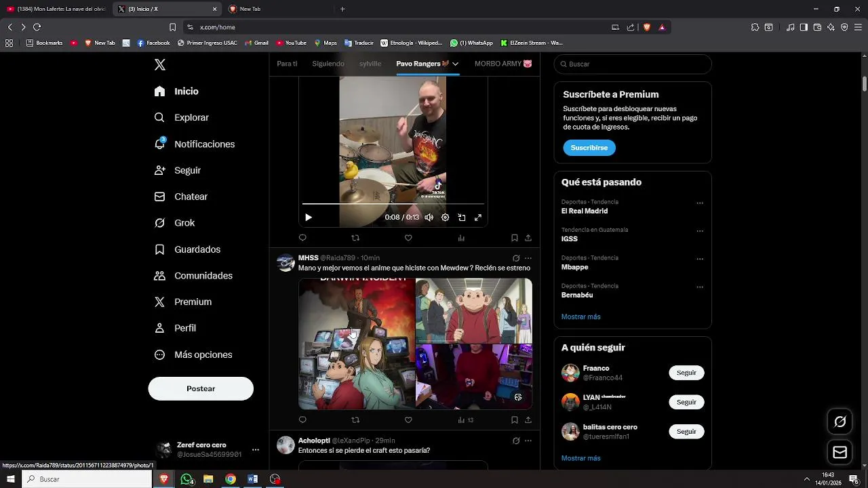Bookmark the MHSS anime post
Viewport: 868px width, 488px height.
click(x=515, y=420)
